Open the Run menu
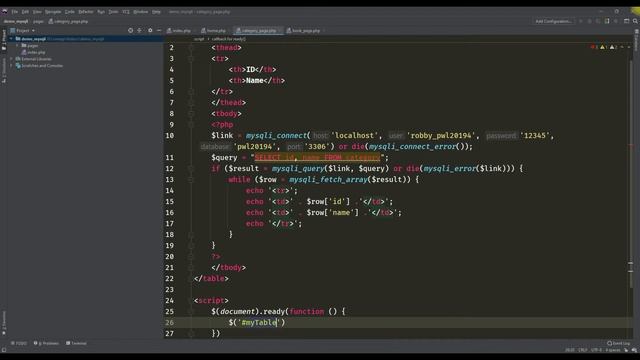 (x=101, y=12)
